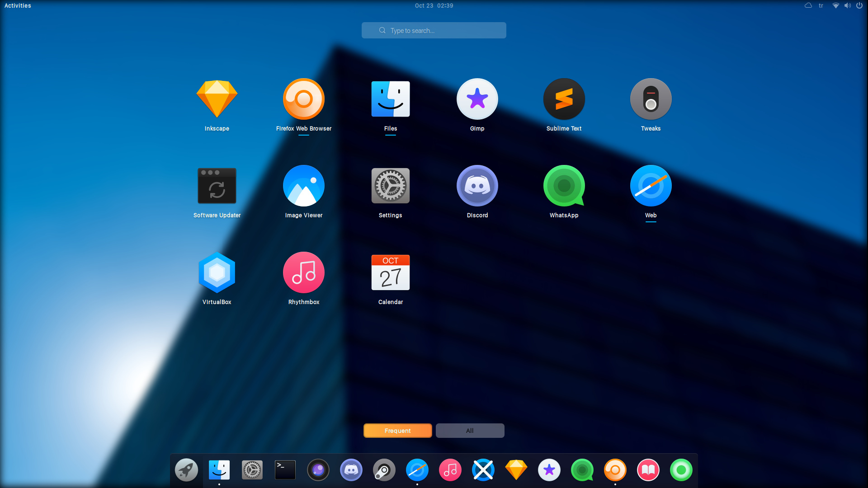The image size is (868, 488).
Task: Open the purple star Gimp dock icon
Action: [549, 470]
